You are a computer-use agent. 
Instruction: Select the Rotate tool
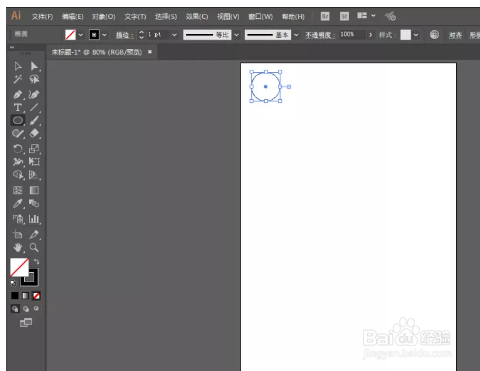point(18,149)
